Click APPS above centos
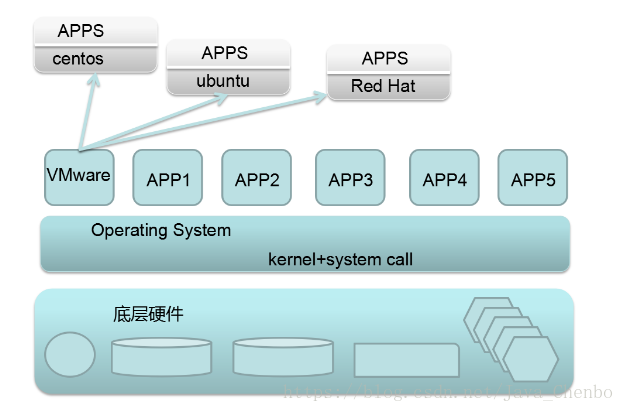This screenshot has height=412, width=624. click(x=81, y=31)
